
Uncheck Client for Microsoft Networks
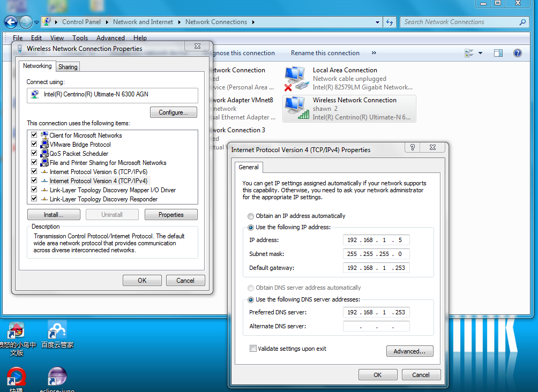pyautogui.click(x=34, y=135)
